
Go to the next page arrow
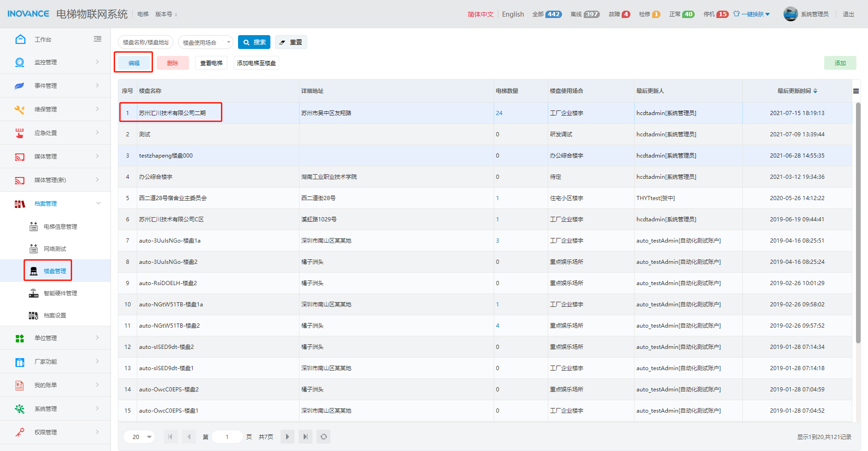click(287, 437)
